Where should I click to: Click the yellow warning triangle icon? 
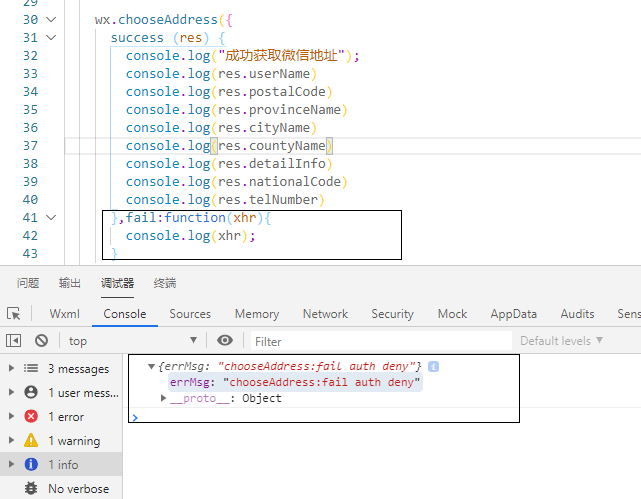pyautogui.click(x=31, y=440)
